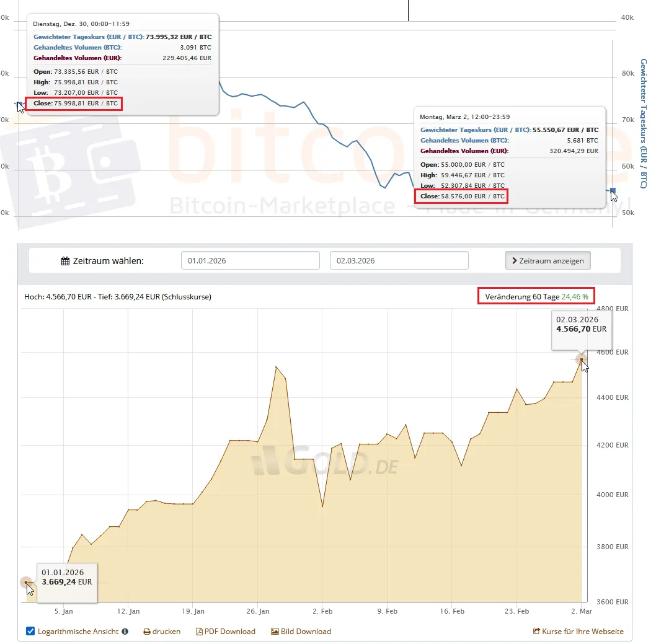Open Kurse für Ihre Webseite link
The height and width of the screenshot is (644, 656).
click(583, 632)
